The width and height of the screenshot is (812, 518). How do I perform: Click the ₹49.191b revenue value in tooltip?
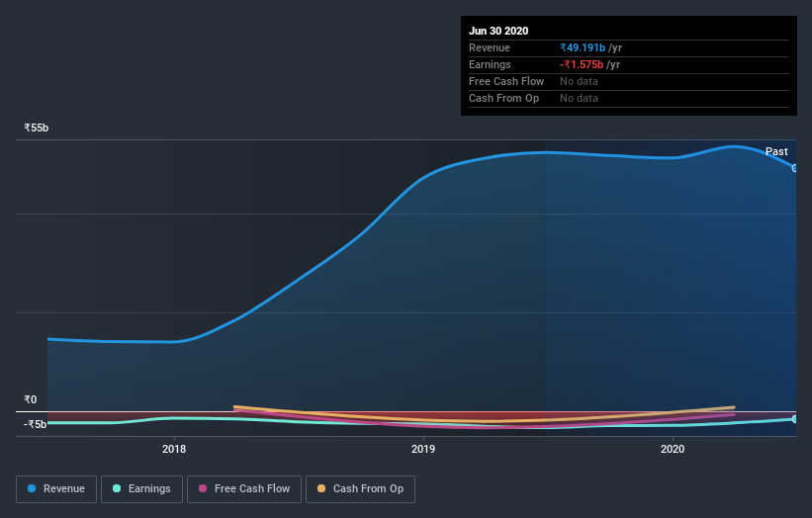pos(583,47)
